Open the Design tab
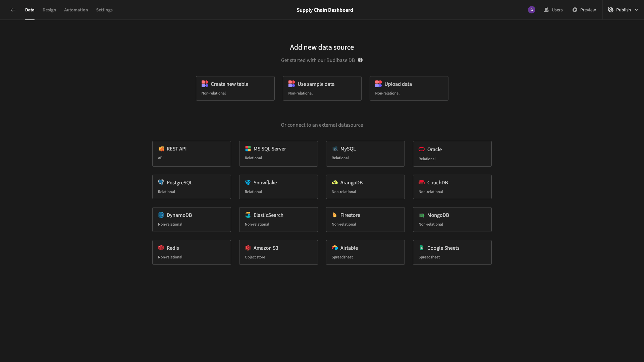The height and width of the screenshot is (362, 644). pos(49,10)
